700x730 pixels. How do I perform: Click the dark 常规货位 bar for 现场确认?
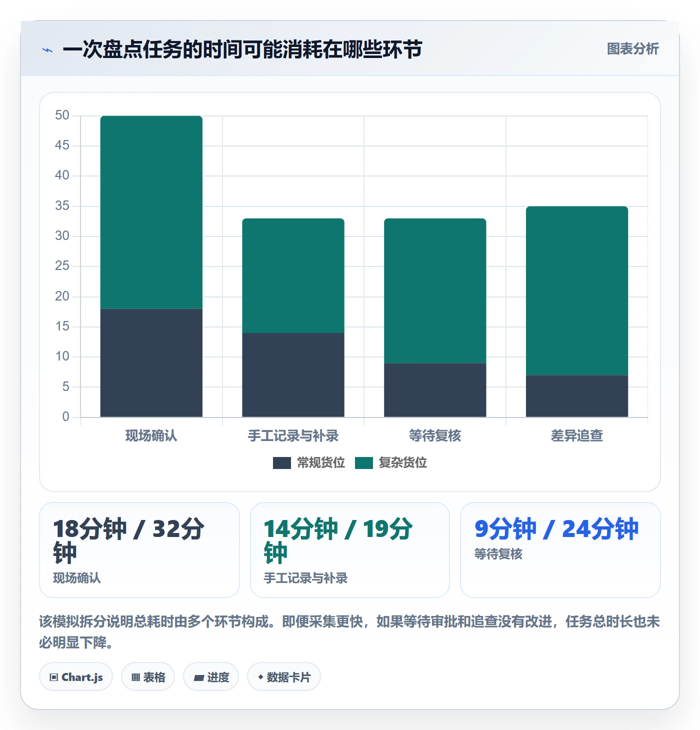[x=151, y=363]
